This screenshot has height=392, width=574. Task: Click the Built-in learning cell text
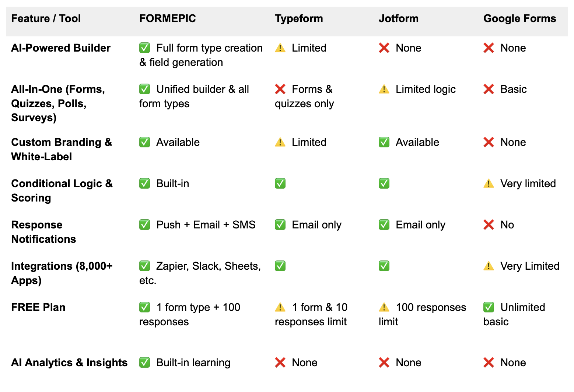[193, 363]
